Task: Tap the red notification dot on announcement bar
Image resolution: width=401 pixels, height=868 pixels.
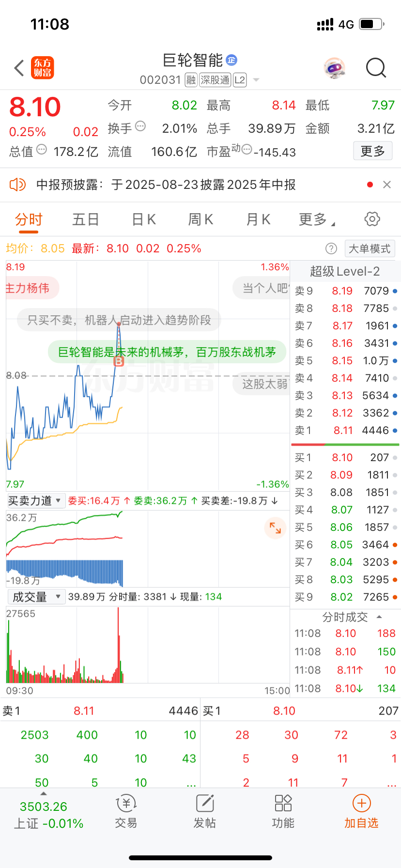Action: pos(370,185)
